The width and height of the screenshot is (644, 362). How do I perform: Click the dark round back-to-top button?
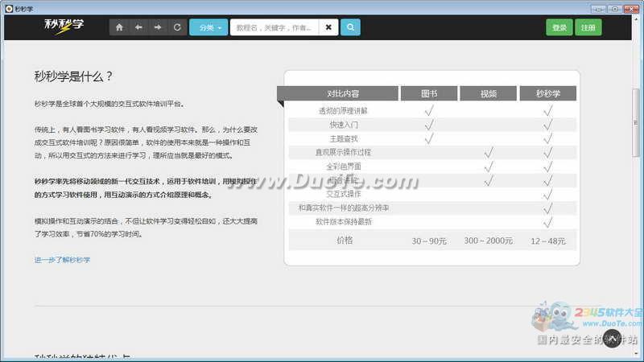point(612,339)
